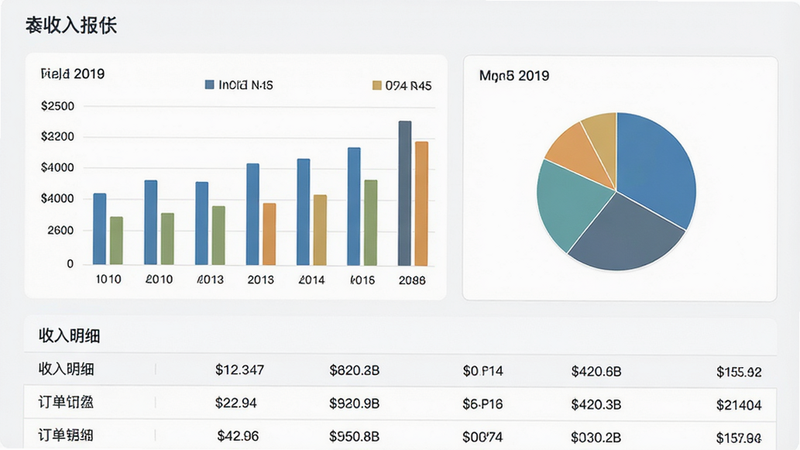Screen dimensions: 800x450
Task: Click the dark slate bar above 2088
Action: click(405, 193)
